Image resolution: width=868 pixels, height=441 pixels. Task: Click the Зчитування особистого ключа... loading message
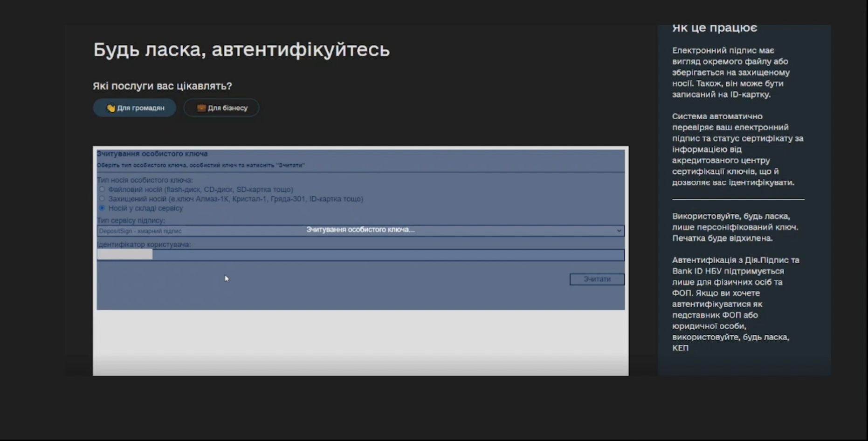(x=360, y=230)
